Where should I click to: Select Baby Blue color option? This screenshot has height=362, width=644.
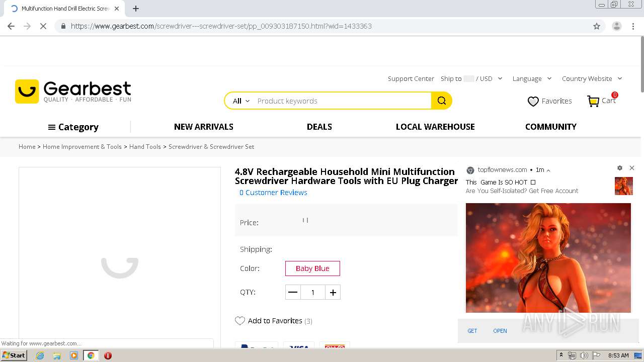coord(312,268)
